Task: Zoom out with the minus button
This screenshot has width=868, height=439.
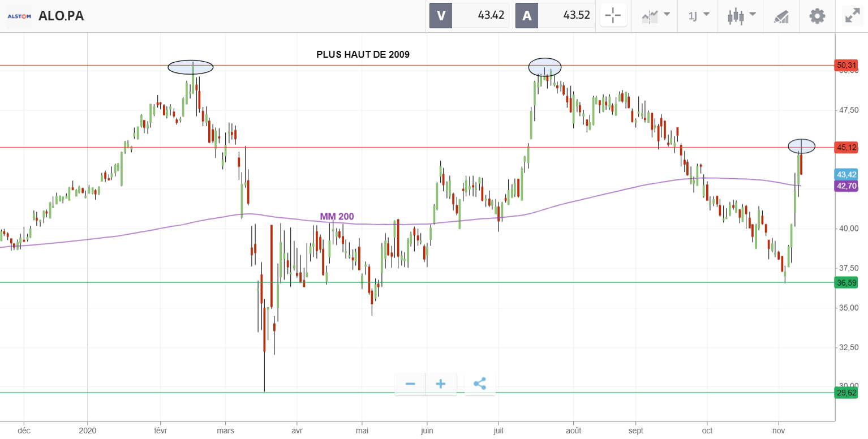Action: (410, 384)
